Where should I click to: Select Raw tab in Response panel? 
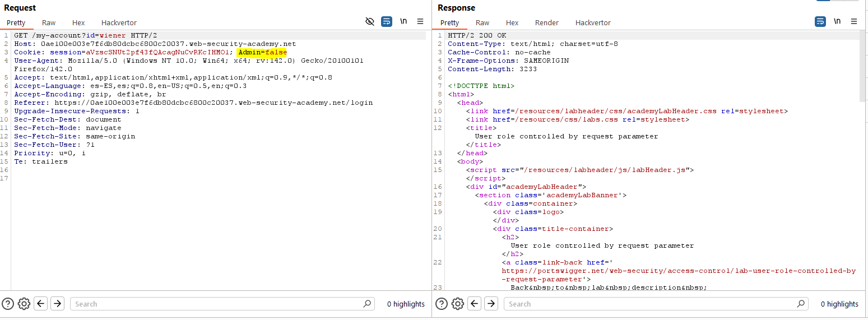tap(482, 23)
